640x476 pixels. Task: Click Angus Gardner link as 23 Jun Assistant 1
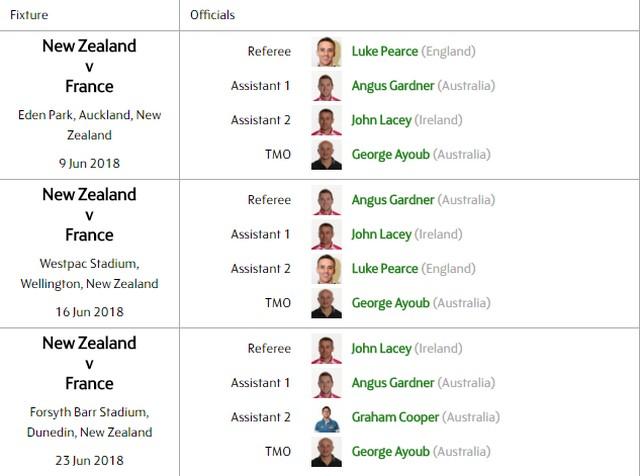click(393, 383)
